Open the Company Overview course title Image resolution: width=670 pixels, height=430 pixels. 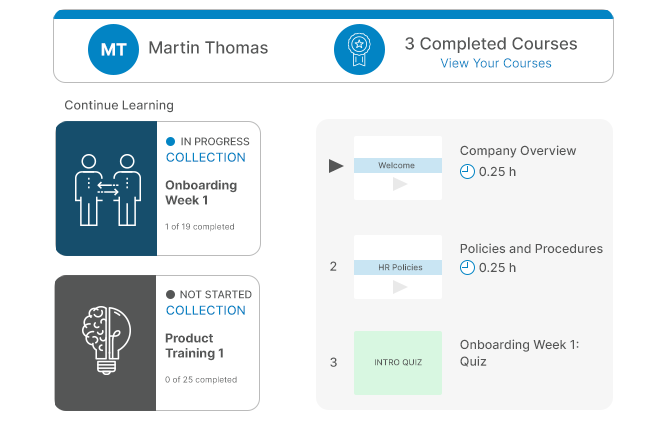point(518,151)
